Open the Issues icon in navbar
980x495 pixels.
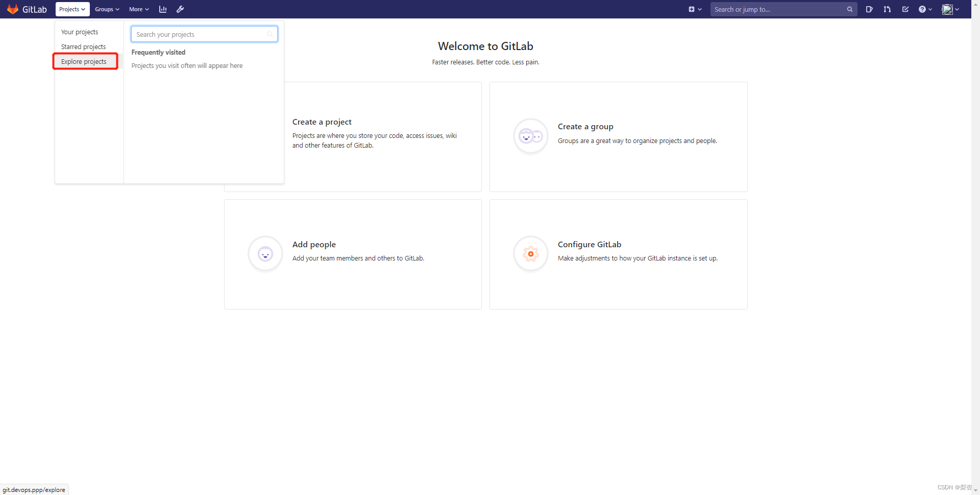point(869,9)
